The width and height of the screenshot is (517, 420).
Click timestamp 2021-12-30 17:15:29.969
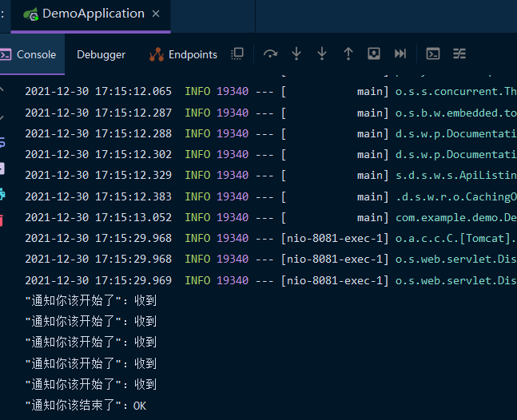98,280
